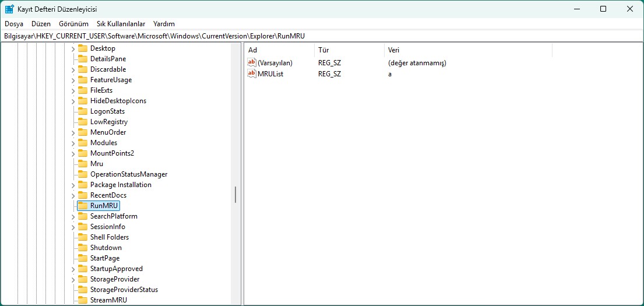Click the DetailsPane folder icon
644x306 pixels.
coord(83,59)
